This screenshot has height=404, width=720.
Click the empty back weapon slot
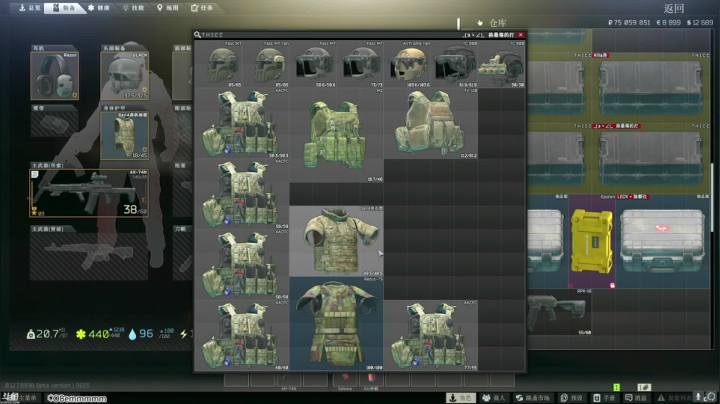pos(89,256)
